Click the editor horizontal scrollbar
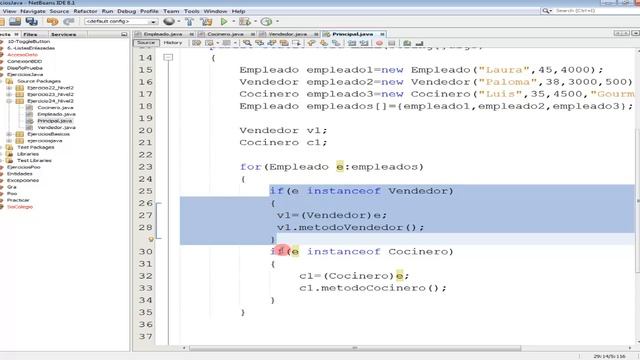640x360 pixels. pos(355,348)
